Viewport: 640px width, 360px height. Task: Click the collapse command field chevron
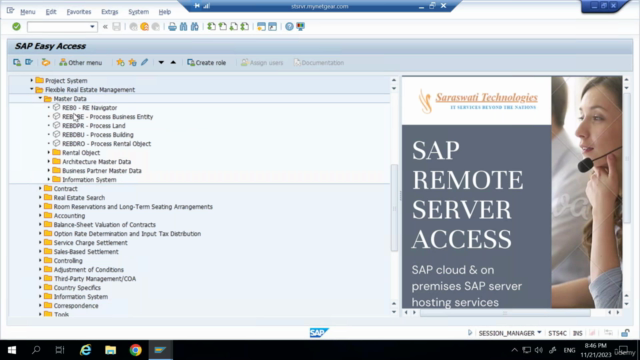coord(105,27)
